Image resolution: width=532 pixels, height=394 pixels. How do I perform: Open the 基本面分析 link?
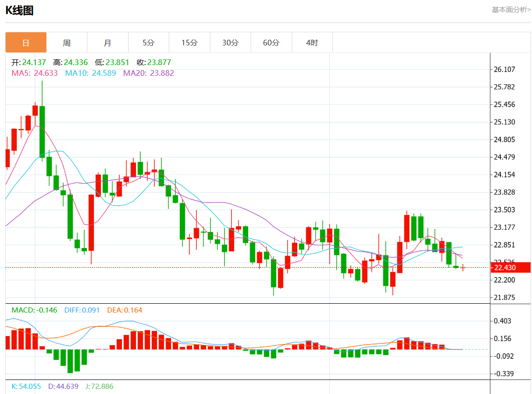tap(511, 9)
